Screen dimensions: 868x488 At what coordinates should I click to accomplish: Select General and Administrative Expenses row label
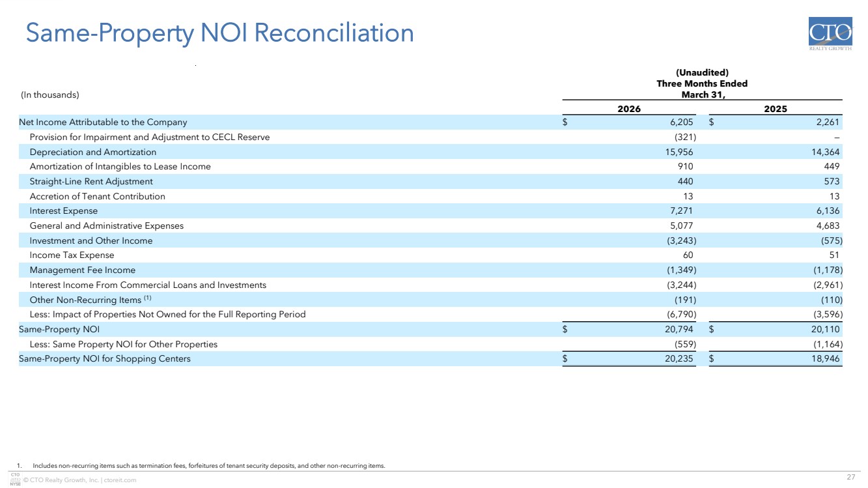coord(107,226)
